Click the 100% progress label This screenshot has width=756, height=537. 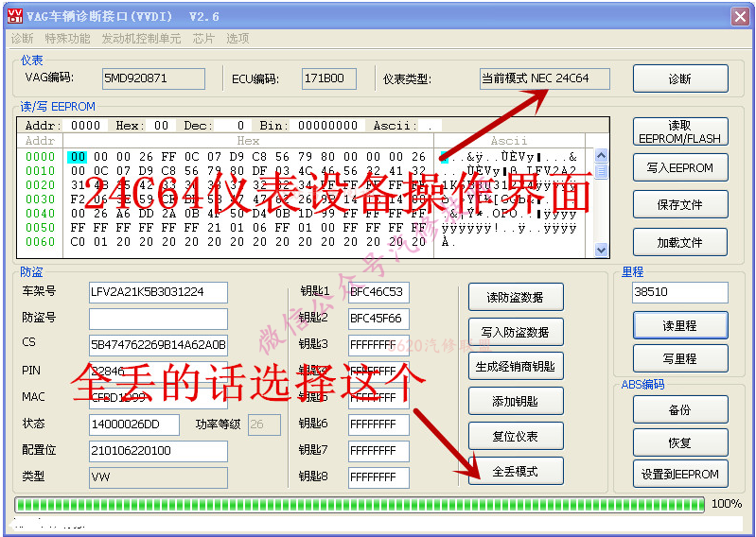726,504
